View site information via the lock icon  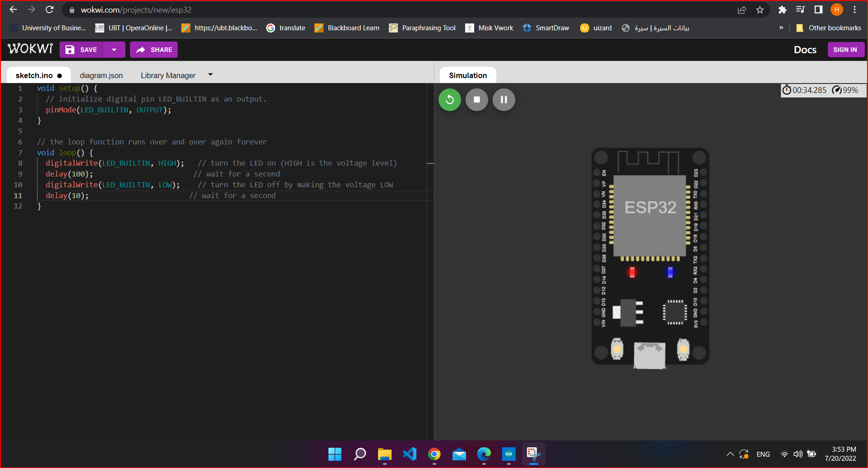coord(71,10)
